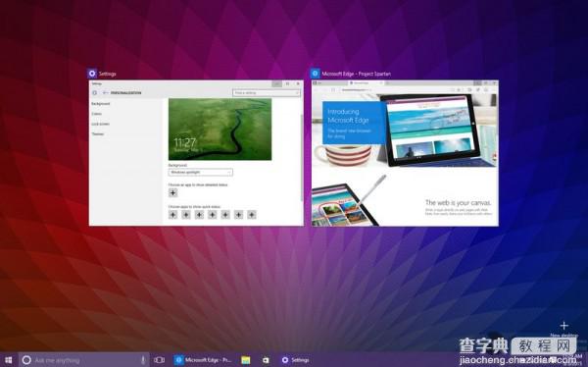Open Background section in Settings sidebar
The image size is (588, 367).
(101, 104)
